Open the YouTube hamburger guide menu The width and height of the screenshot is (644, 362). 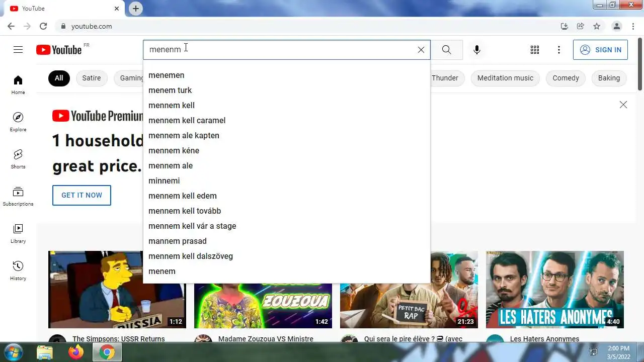coord(18,50)
